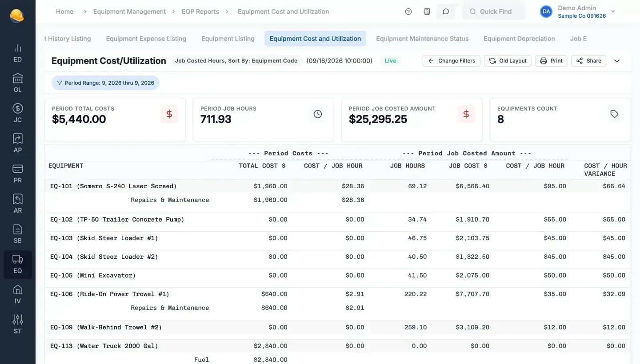The width and height of the screenshot is (640, 364).
Task: Click the Print button
Action: tap(551, 61)
